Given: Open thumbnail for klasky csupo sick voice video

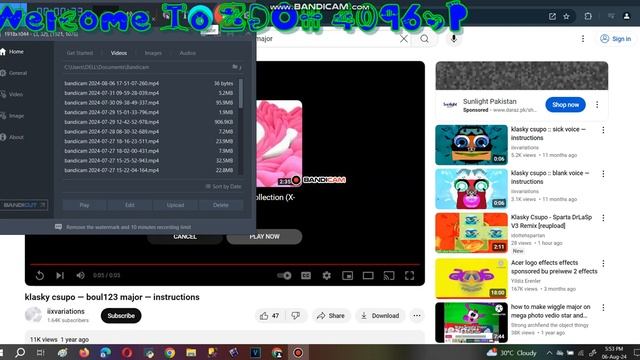Looking at the screenshot, I should [x=471, y=145].
